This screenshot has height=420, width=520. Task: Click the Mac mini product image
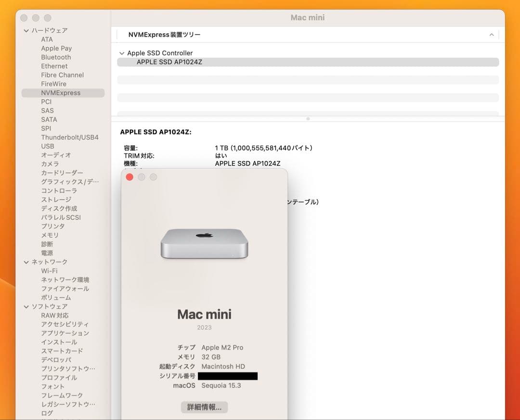click(204, 241)
